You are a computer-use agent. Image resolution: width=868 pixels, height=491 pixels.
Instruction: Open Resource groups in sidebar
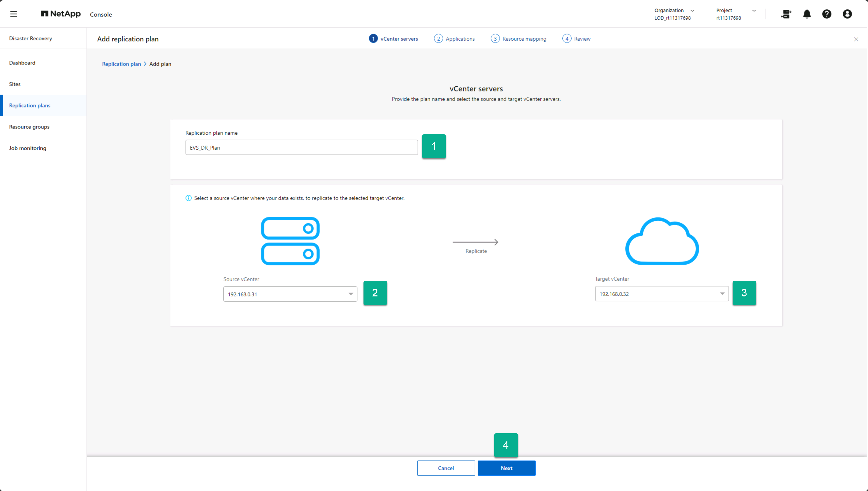[29, 127]
